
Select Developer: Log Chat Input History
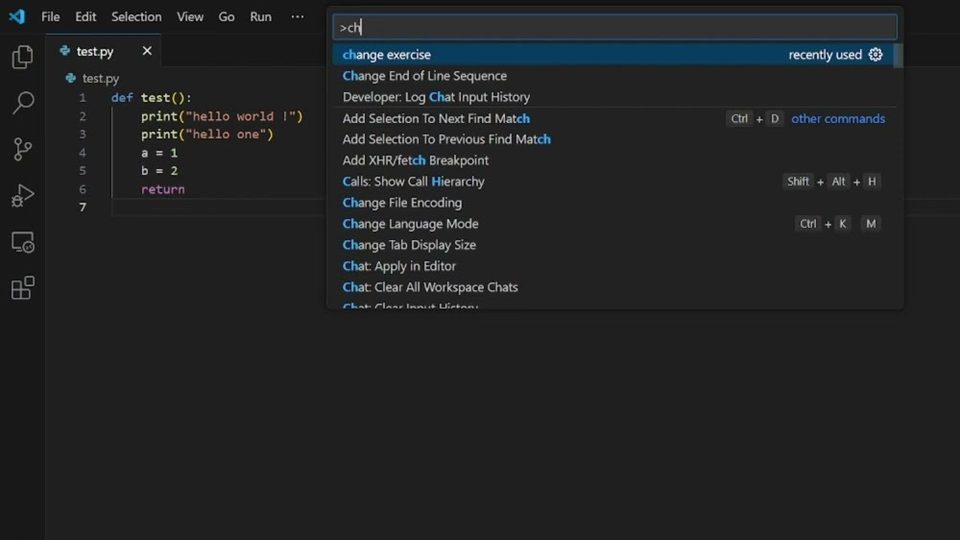[x=613, y=97]
